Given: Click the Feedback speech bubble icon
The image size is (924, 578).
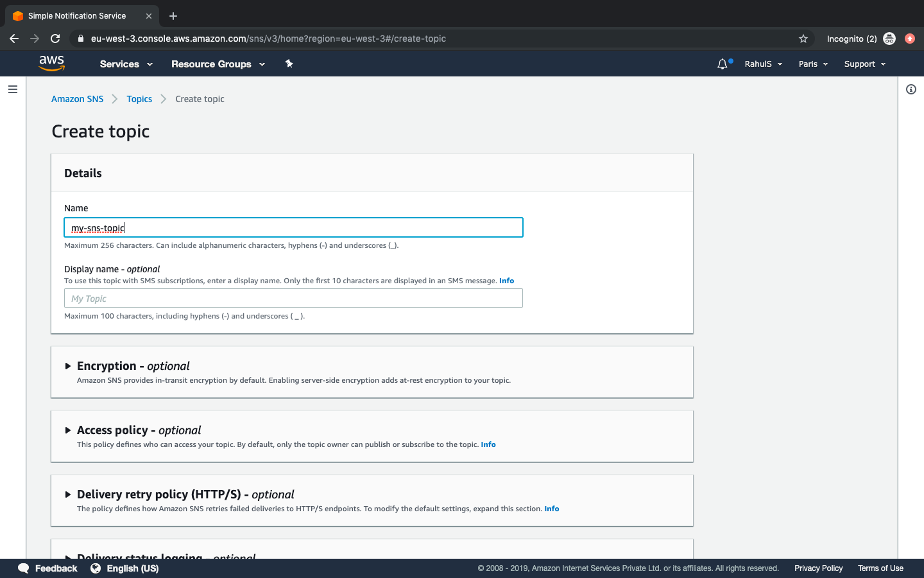Looking at the screenshot, I should (x=23, y=568).
